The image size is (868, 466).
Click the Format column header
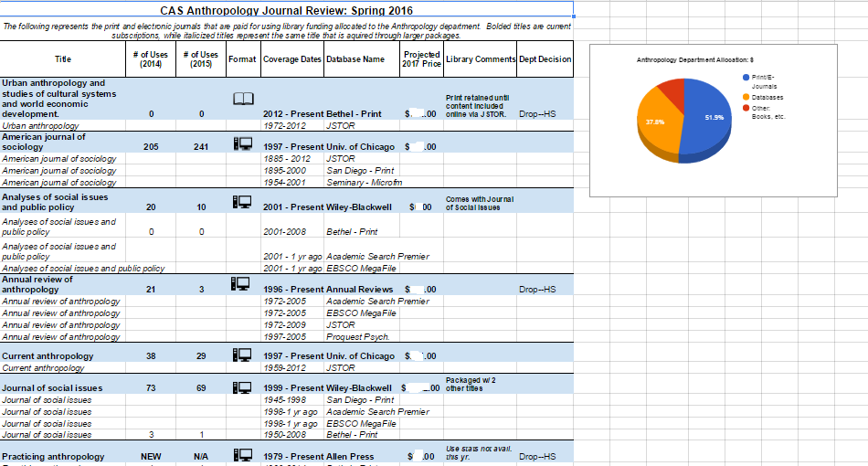[x=242, y=59]
